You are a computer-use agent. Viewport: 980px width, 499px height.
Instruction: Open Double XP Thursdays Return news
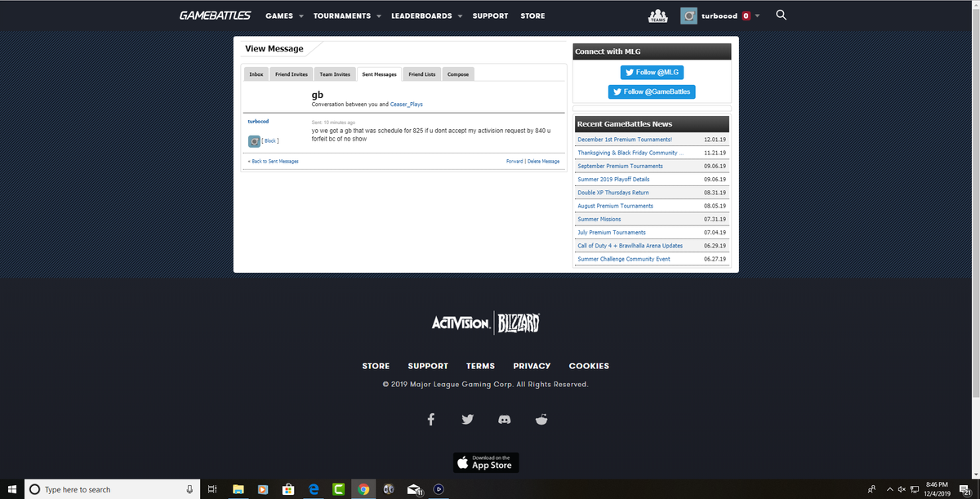613,193
